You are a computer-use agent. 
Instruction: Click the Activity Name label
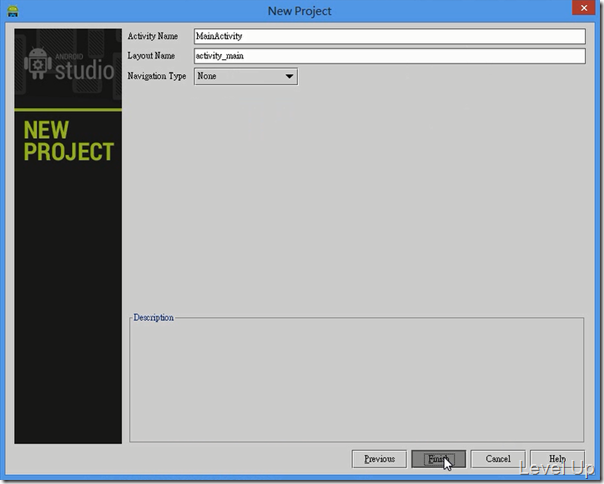153,36
